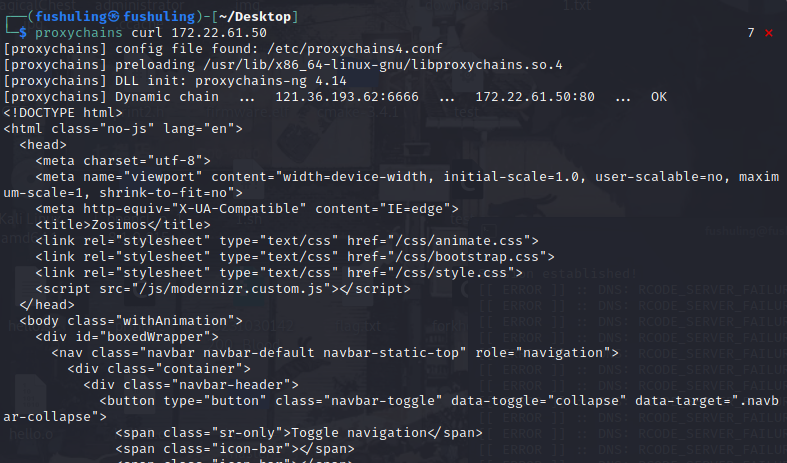Click the red X exit-status indicator
This screenshot has height=463, width=787.
[768, 33]
